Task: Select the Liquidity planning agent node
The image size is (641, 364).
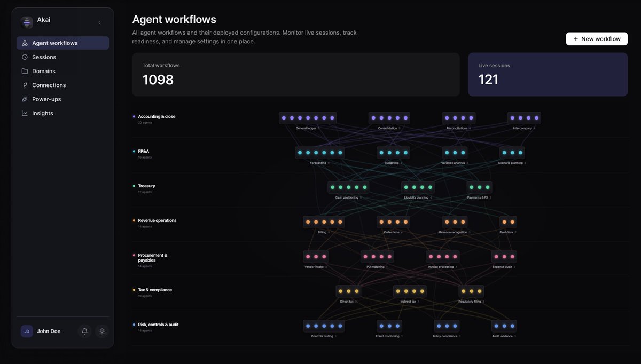Action: pyautogui.click(x=418, y=187)
